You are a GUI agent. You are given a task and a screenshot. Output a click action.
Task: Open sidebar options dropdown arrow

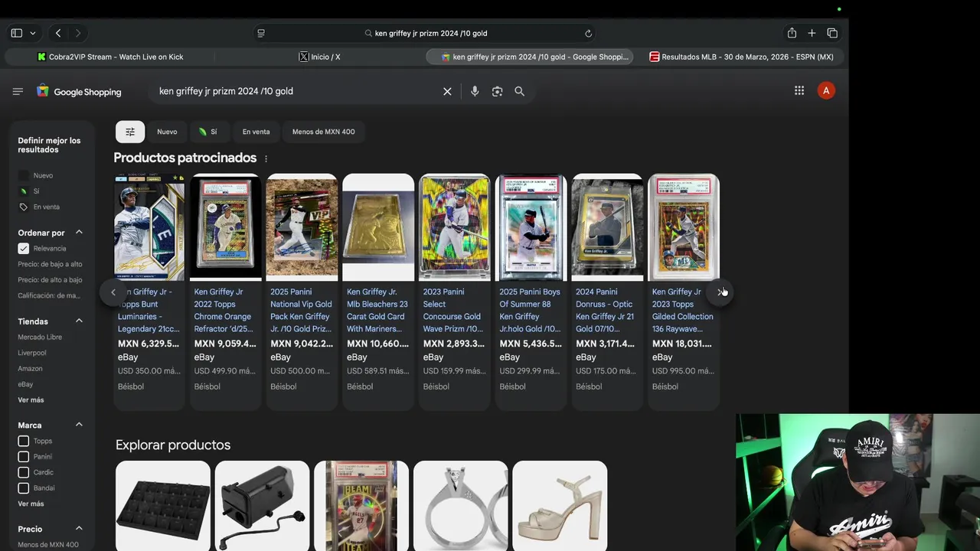click(x=33, y=33)
